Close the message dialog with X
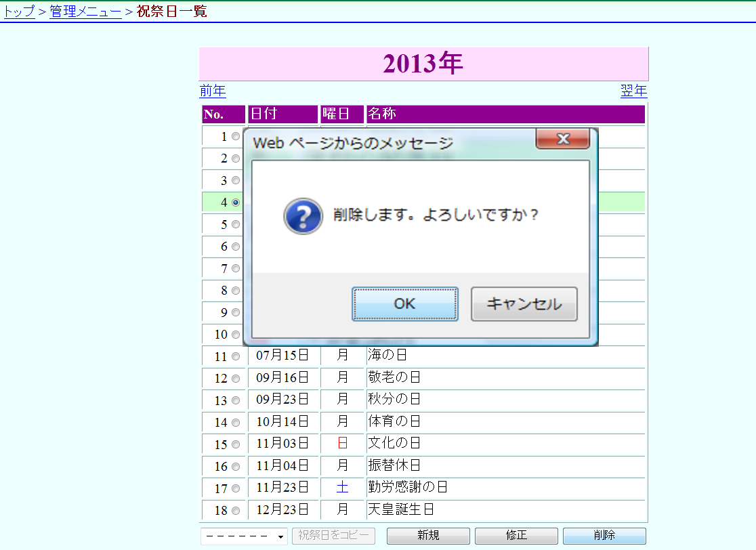 click(x=563, y=140)
